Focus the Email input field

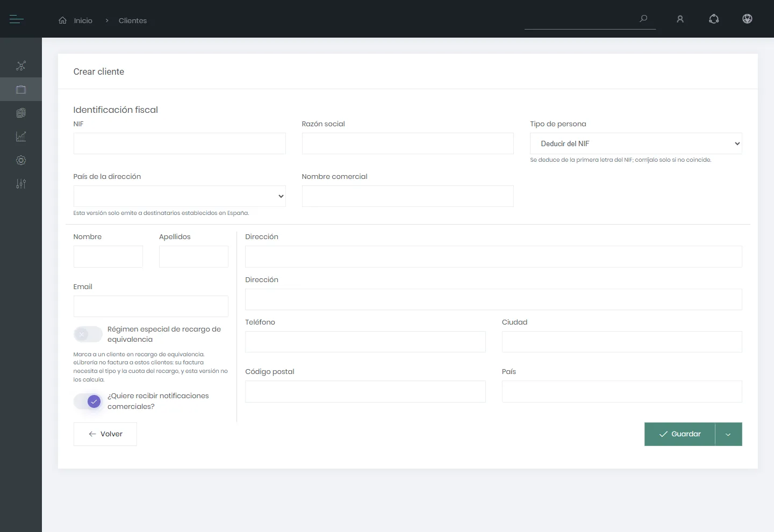(x=151, y=306)
